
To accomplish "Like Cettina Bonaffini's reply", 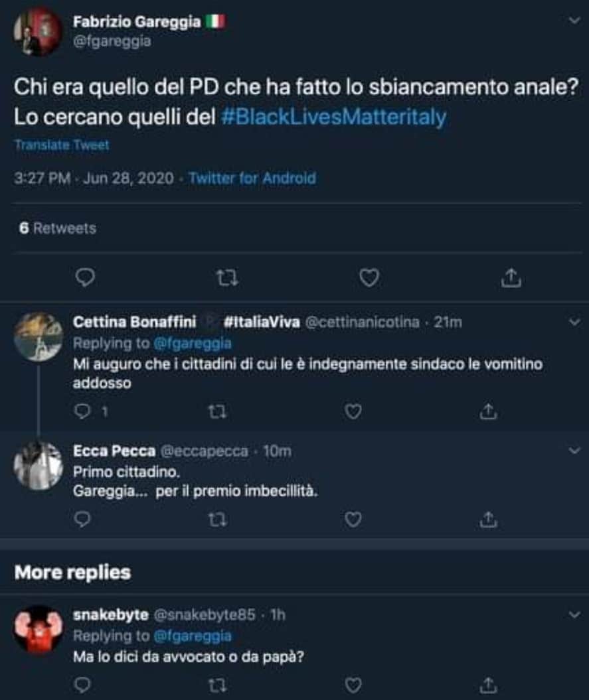I will tap(353, 411).
